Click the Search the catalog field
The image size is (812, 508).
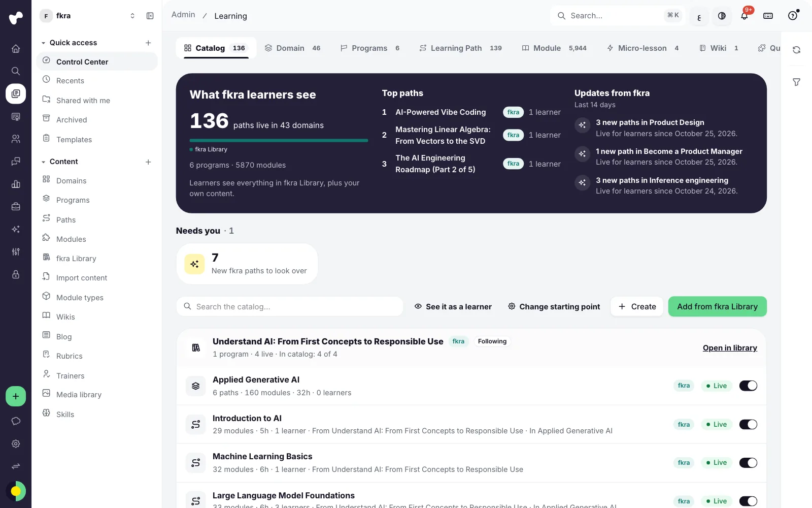(289, 306)
